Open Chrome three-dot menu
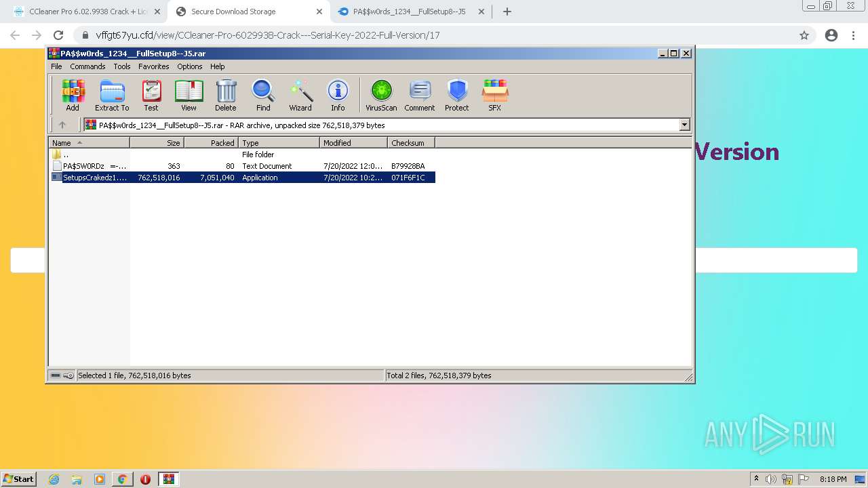 click(x=854, y=35)
